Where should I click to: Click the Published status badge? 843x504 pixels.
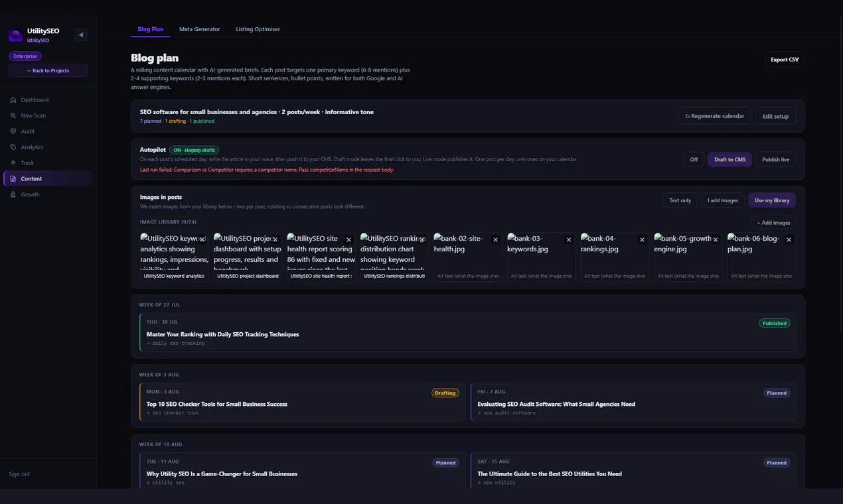coord(774,324)
